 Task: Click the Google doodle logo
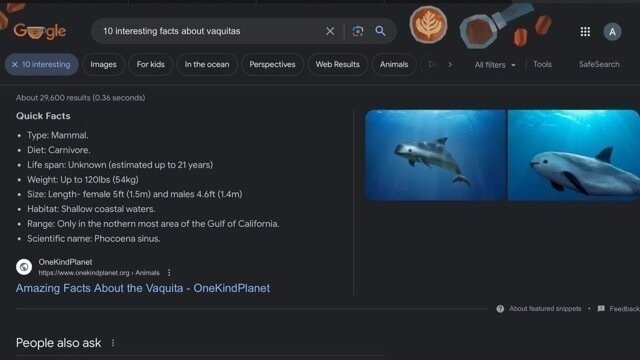tap(40, 31)
